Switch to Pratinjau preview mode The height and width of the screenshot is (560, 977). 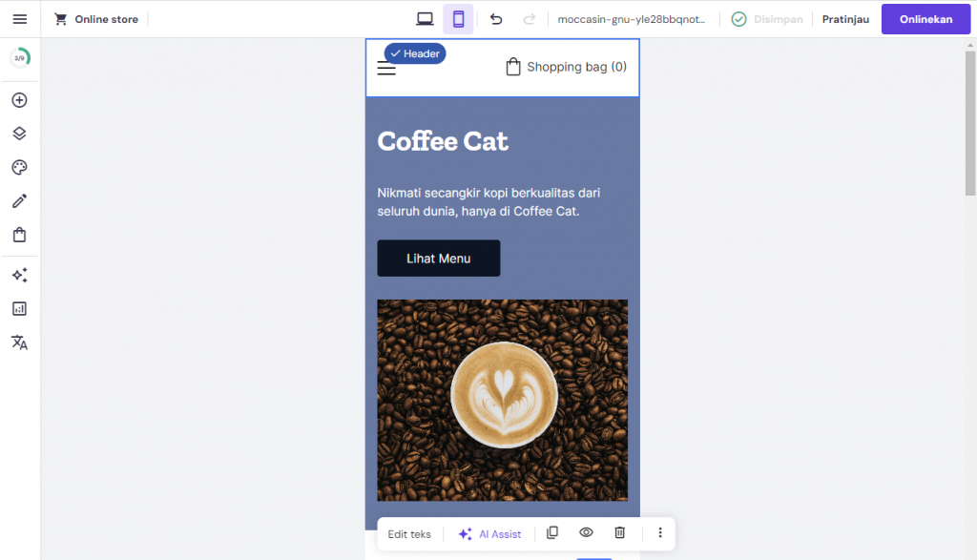point(844,18)
